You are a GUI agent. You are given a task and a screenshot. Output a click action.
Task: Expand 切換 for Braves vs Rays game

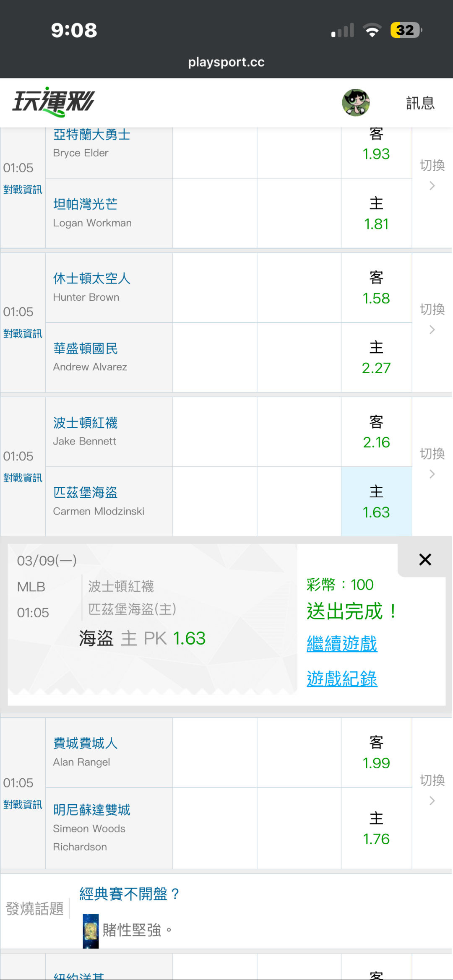pos(432,174)
